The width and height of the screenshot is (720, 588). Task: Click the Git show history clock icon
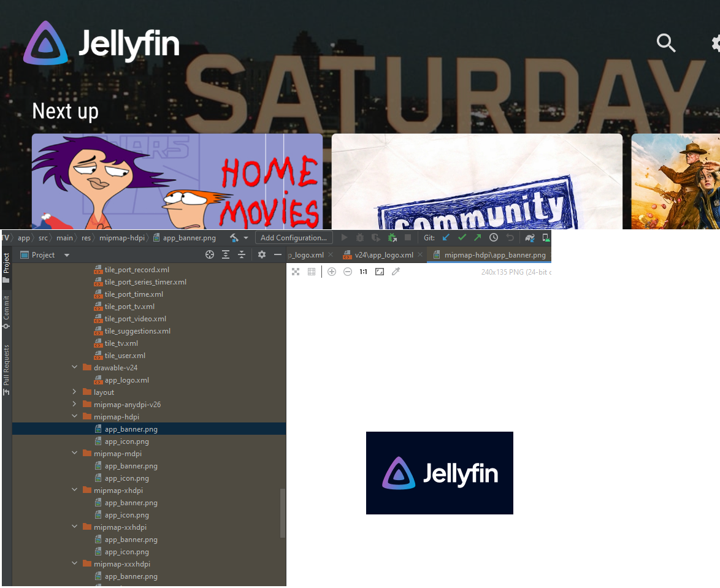(x=494, y=237)
